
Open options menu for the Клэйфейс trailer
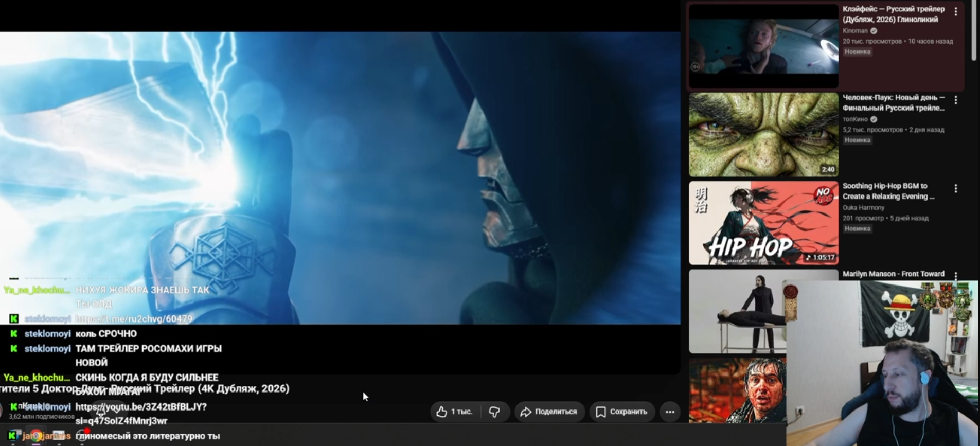956,12
